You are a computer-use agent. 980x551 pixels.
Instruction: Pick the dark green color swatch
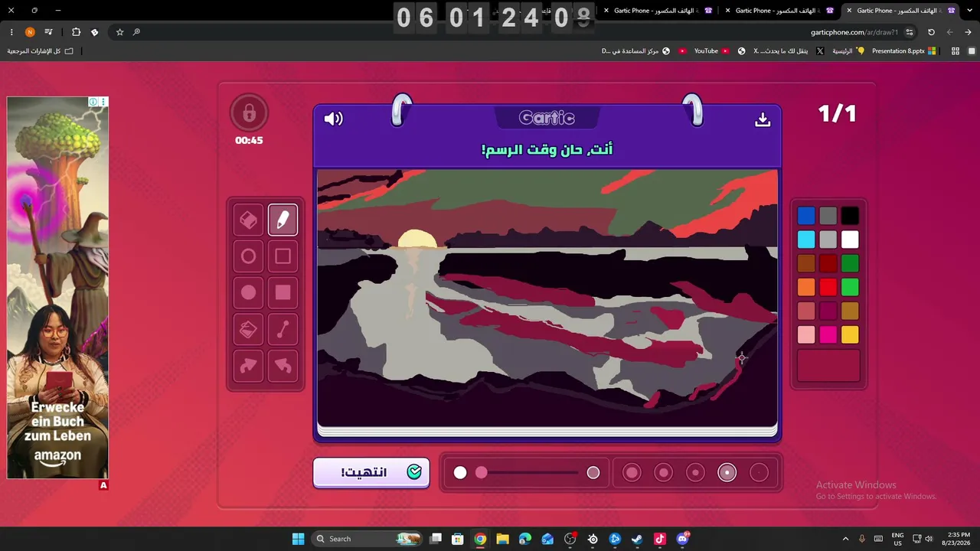pyautogui.click(x=850, y=263)
